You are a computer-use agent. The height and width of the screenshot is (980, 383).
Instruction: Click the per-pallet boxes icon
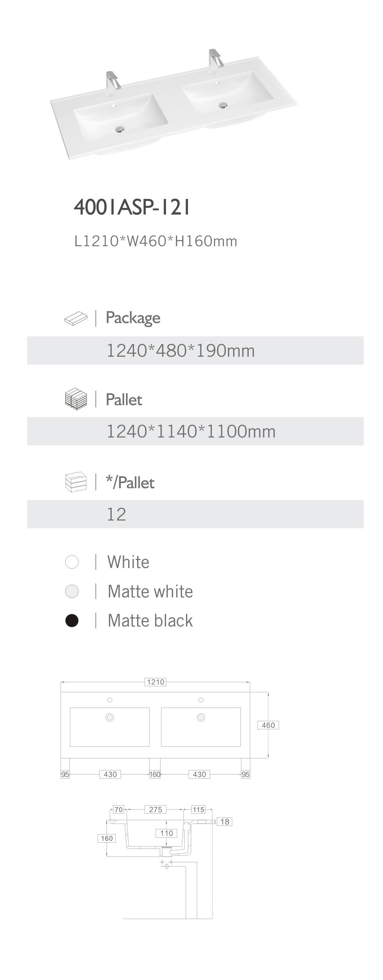click(x=76, y=482)
